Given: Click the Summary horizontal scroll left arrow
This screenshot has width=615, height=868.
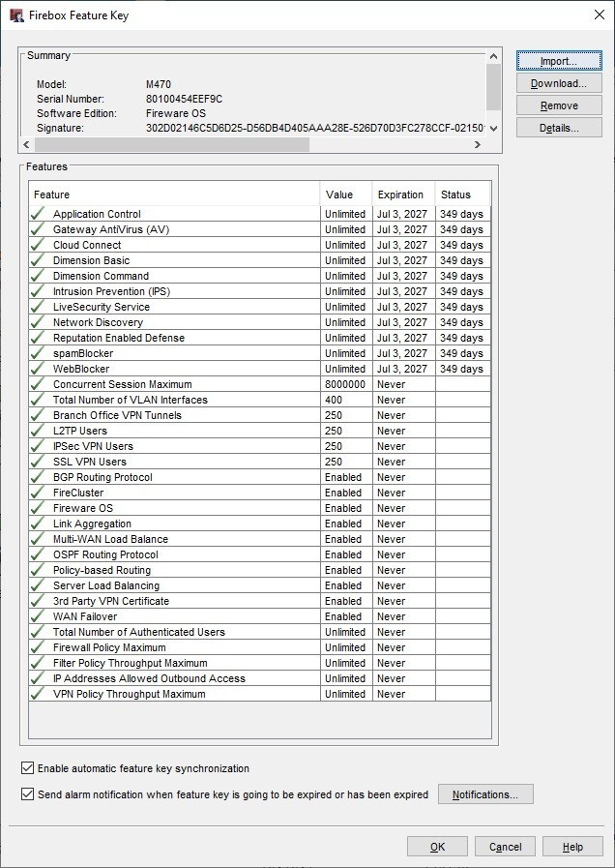Looking at the screenshot, I should (27, 144).
